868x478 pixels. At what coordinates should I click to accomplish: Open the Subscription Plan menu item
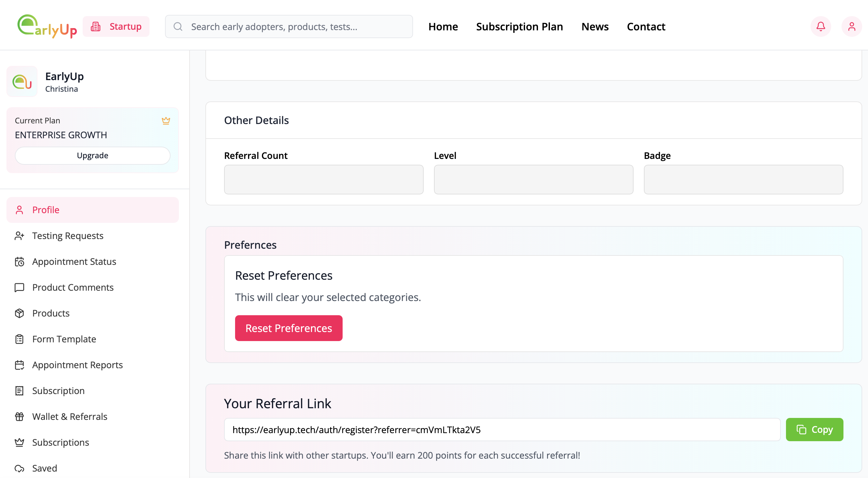(x=519, y=26)
